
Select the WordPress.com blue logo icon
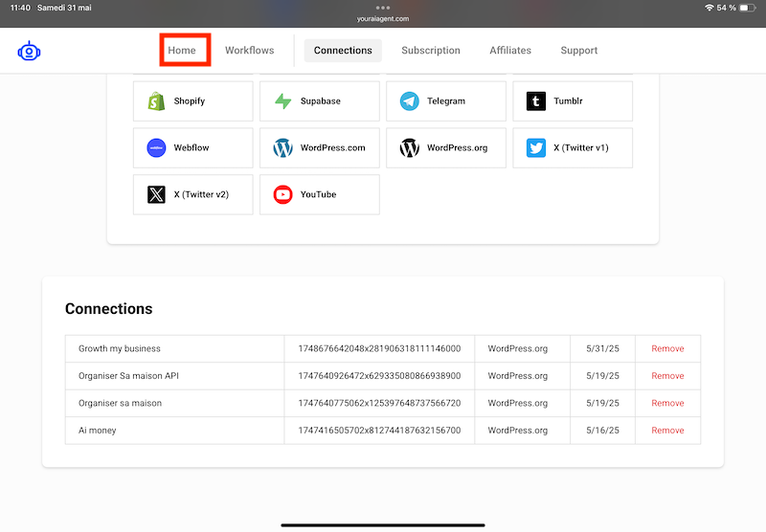point(282,148)
